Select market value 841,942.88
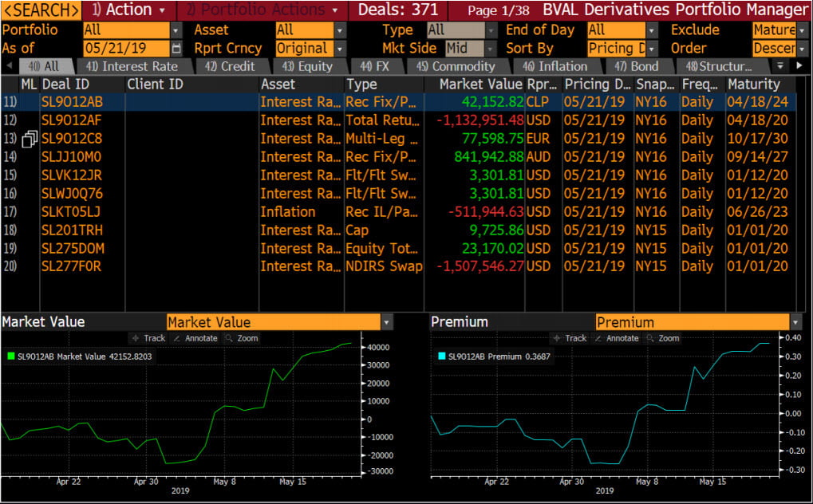The width and height of the screenshot is (813, 504). (x=489, y=157)
